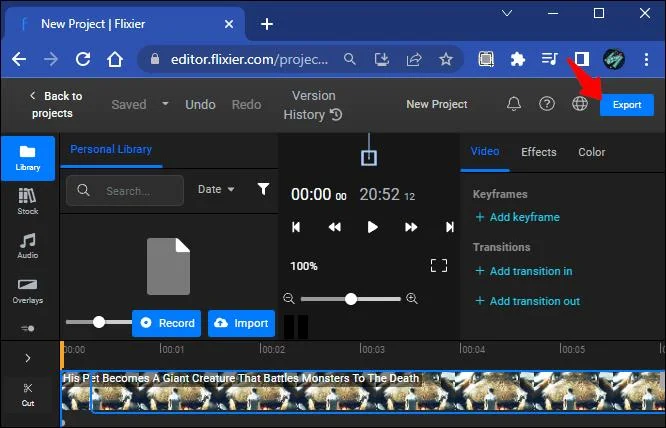The image size is (666, 428).
Task: Click the address bar search magnifier icon
Action: pyautogui.click(x=350, y=59)
